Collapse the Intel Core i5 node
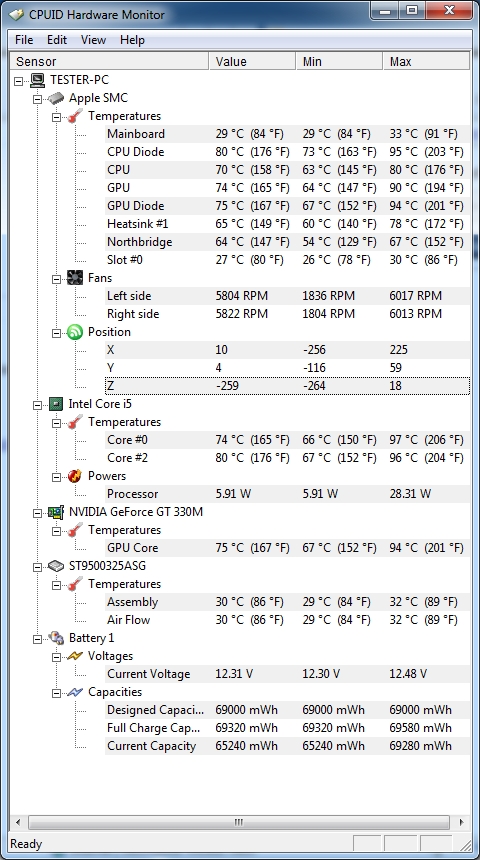Viewport: 480px width, 860px height. (37, 405)
